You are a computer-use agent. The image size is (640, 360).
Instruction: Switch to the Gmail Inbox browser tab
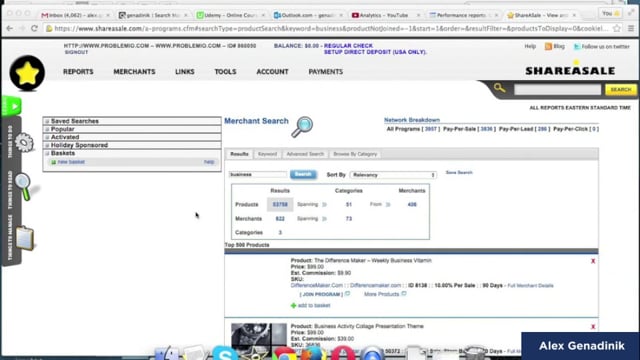(x=76, y=15)
